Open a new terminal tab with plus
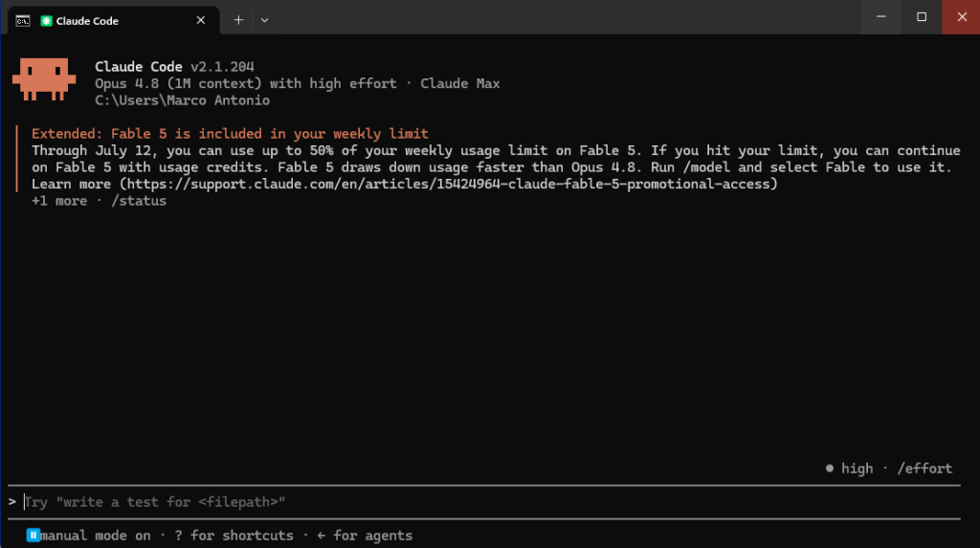The image size is (980, 548). 238,20
